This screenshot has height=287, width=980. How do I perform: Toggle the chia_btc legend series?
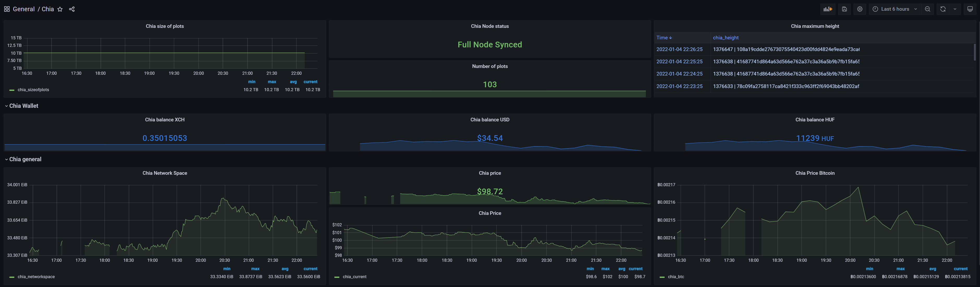click(676, 277)
